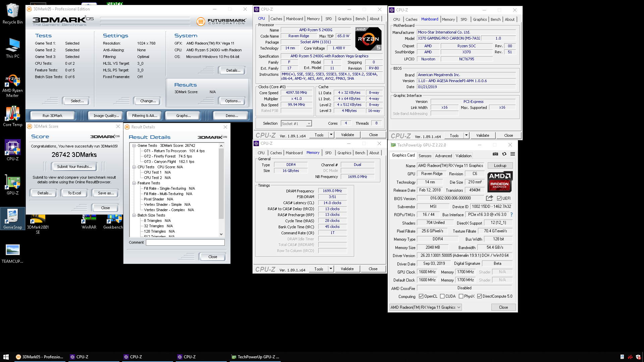Viewport: 644px width, 362px height.
Task: Select GT2 - Firefly Forest result row
Action: click(168, 156)
